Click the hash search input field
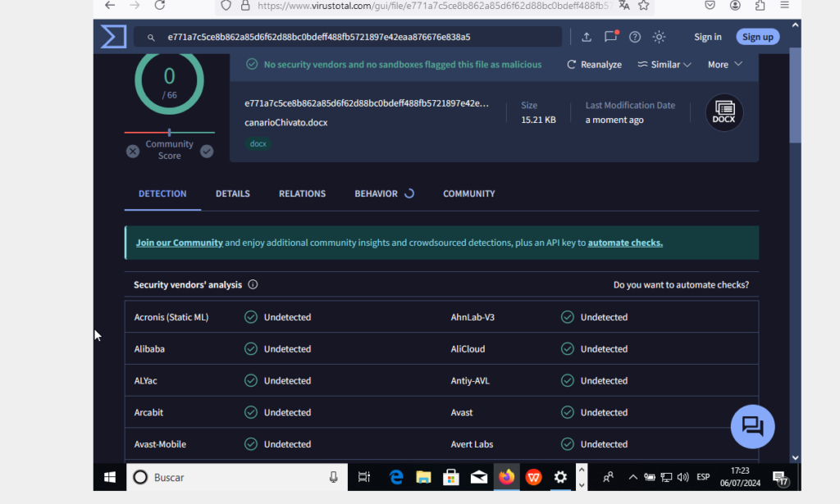Image resolution: width=840 pixels, height=504 pixels. coord(348,37)
